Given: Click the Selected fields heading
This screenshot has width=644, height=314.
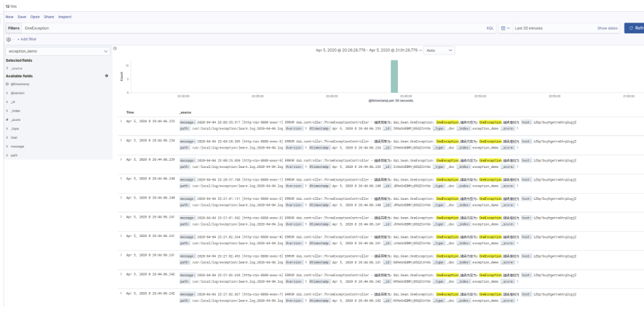Looking at the screenshot, I should (19, 60).
